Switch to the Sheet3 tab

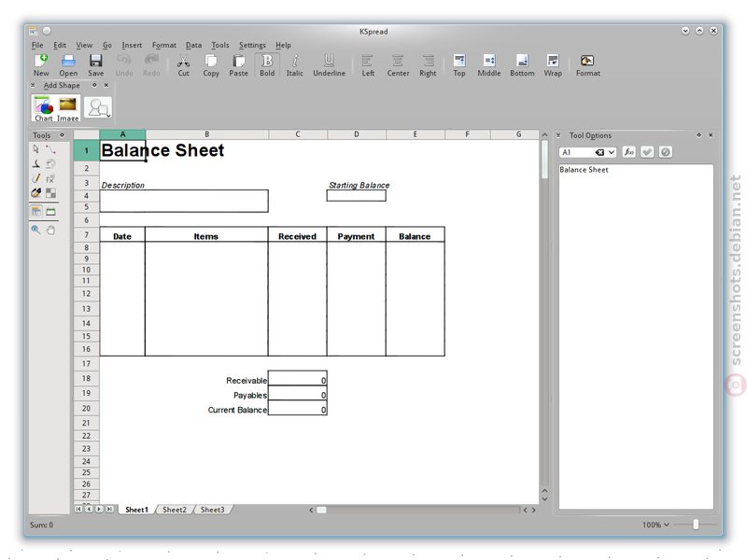coord(212,510)
